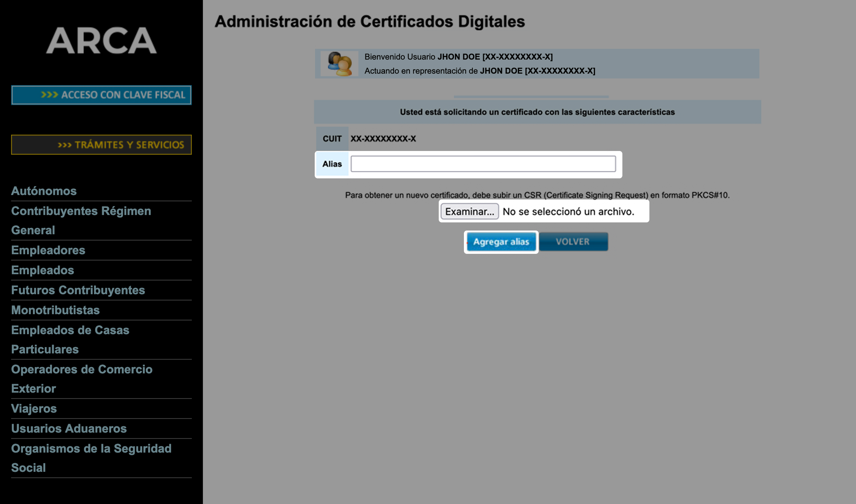
Task: Focus the Alias text field
Action: (483, 164)
